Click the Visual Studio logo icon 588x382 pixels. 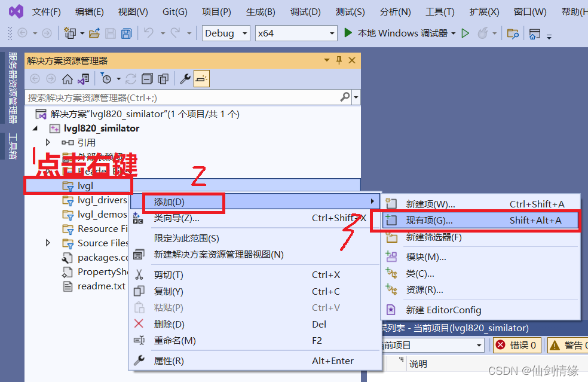[x=16, y=11]
